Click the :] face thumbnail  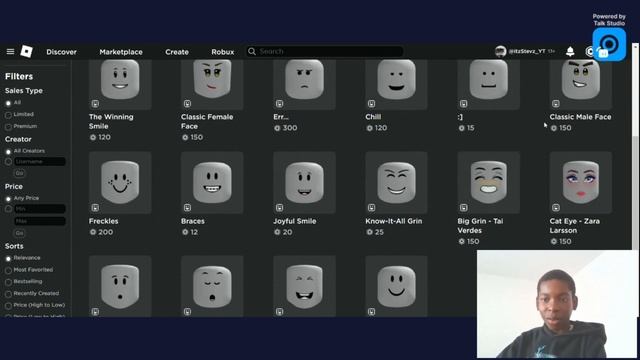pyautogui.click(x=489, y=84)
